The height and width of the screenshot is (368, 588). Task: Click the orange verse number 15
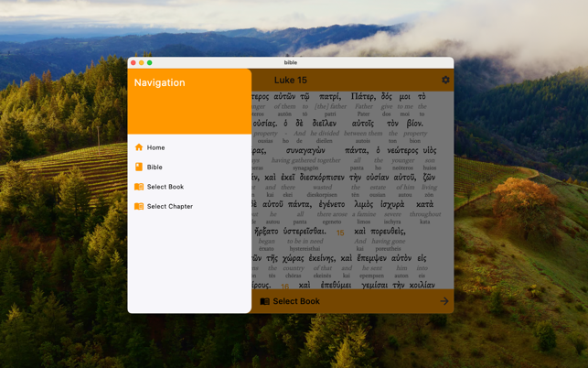coord(339,233)
